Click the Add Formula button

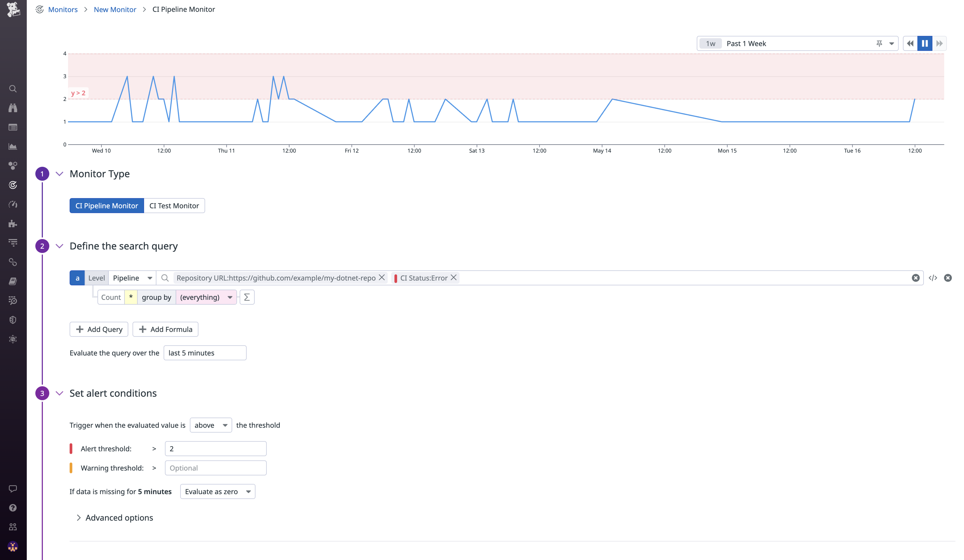pos(165,329)
